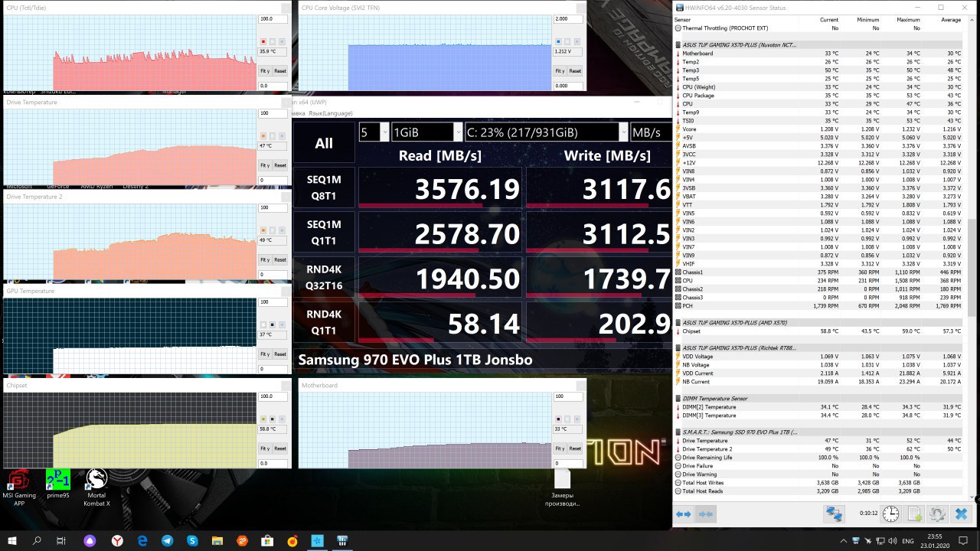
Task: Open File Explorer from taskbar
Action: pyautogui.click(x=217, y=540)
